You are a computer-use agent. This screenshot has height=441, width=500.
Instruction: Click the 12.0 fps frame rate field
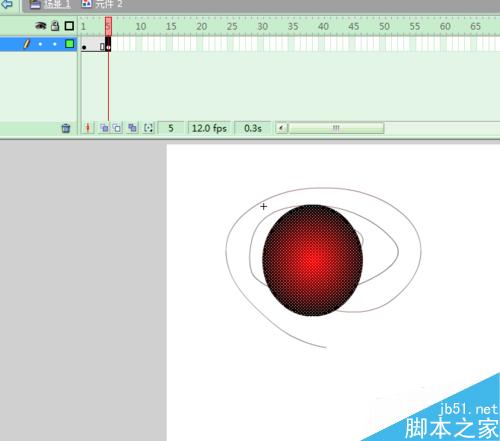(x=209, y=128)
